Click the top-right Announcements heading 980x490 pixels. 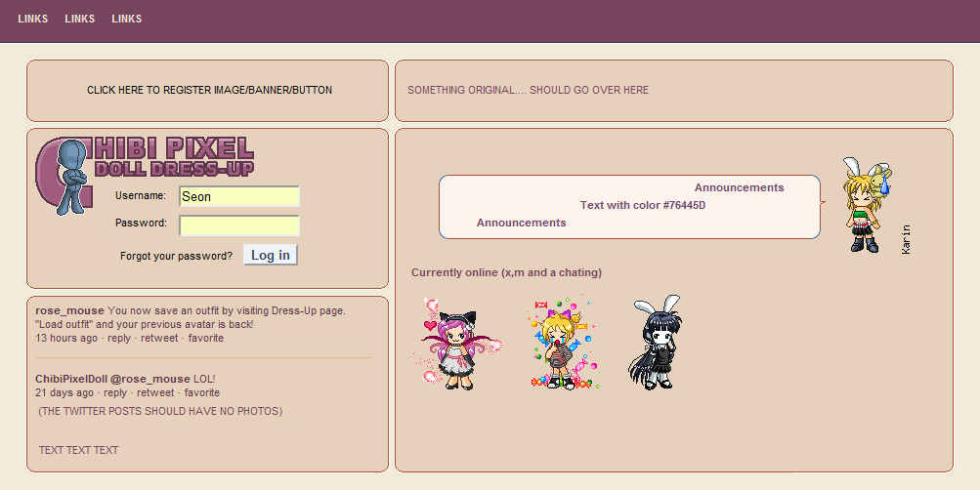[740, 187]
